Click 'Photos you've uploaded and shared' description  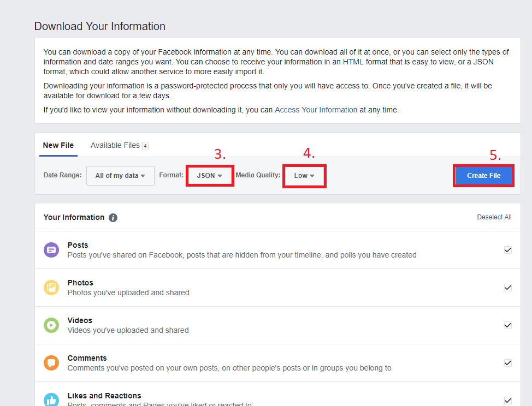click(128, 292)
